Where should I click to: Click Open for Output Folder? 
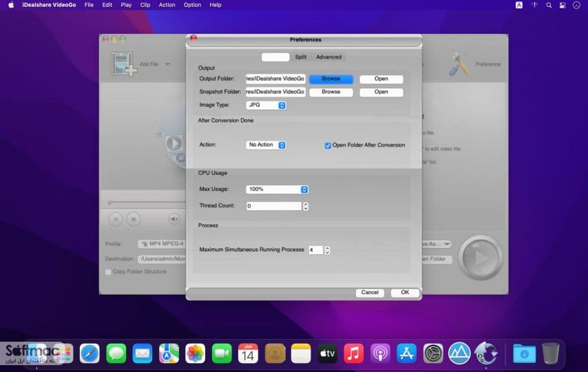[381, 79]
